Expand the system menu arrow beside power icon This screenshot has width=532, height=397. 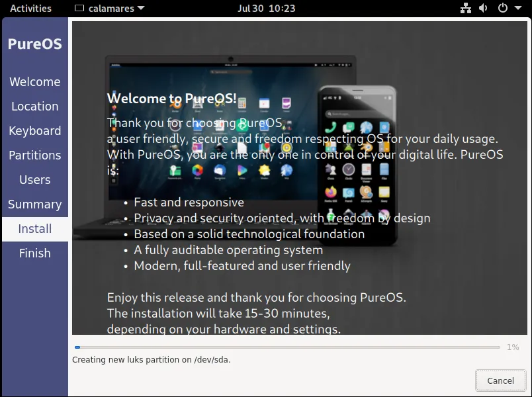click(x=516, y=9)
